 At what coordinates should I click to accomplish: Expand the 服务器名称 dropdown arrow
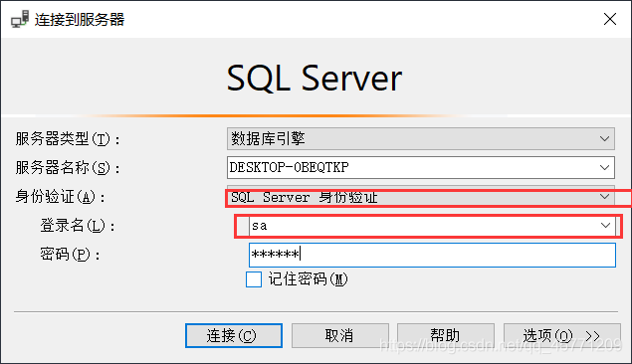coord(604,167)
